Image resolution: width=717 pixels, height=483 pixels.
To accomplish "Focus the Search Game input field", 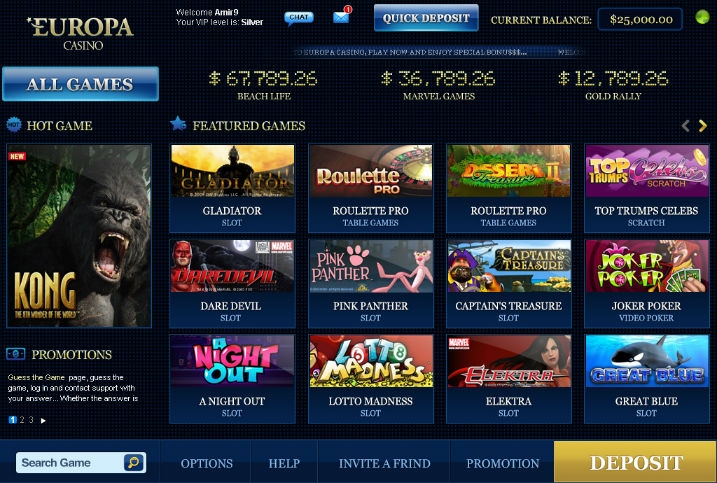I will pos(70,462).
